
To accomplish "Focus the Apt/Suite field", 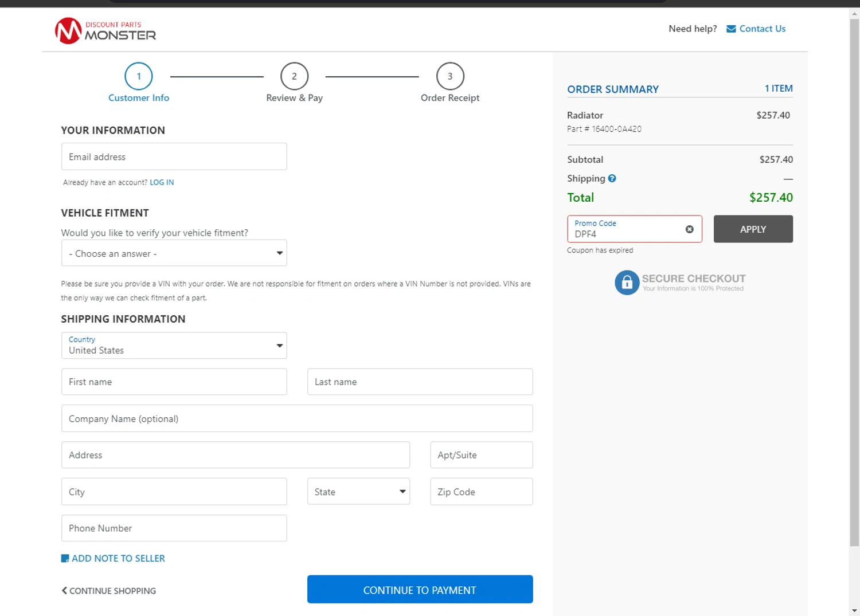I will point(482,455).
